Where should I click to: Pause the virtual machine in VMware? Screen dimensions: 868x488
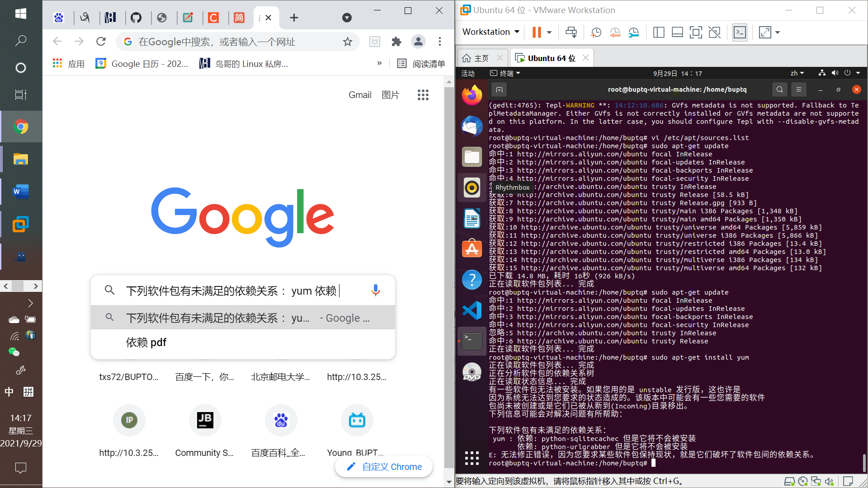(x=537, y=32)
